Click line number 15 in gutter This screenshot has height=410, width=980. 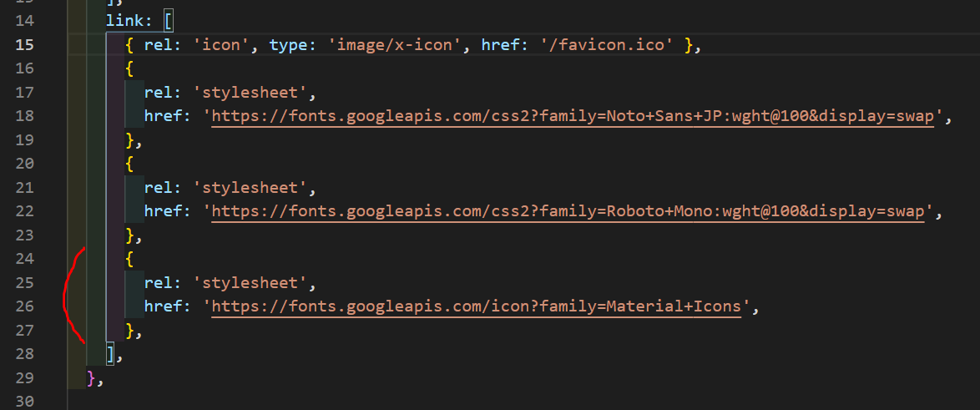(x=23, y=45)
